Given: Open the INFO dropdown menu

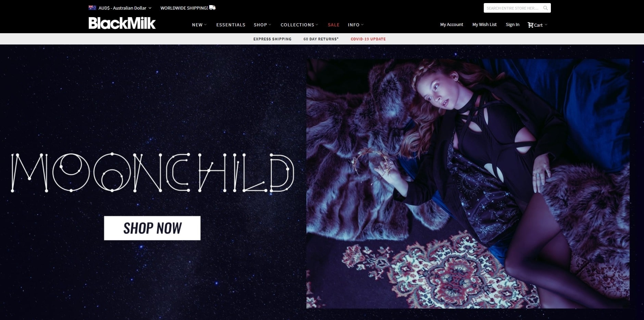Looking at the screenshot, I should [x=356, y=25].
